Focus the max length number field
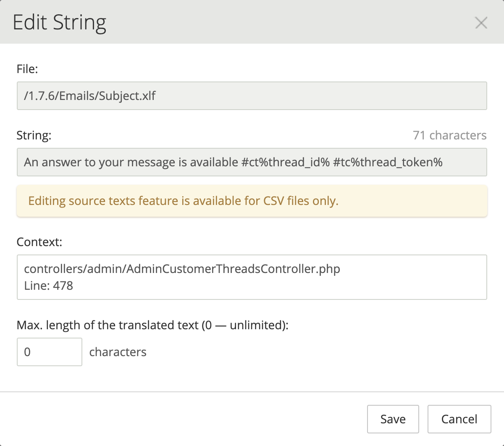 (x=49, y=352)
